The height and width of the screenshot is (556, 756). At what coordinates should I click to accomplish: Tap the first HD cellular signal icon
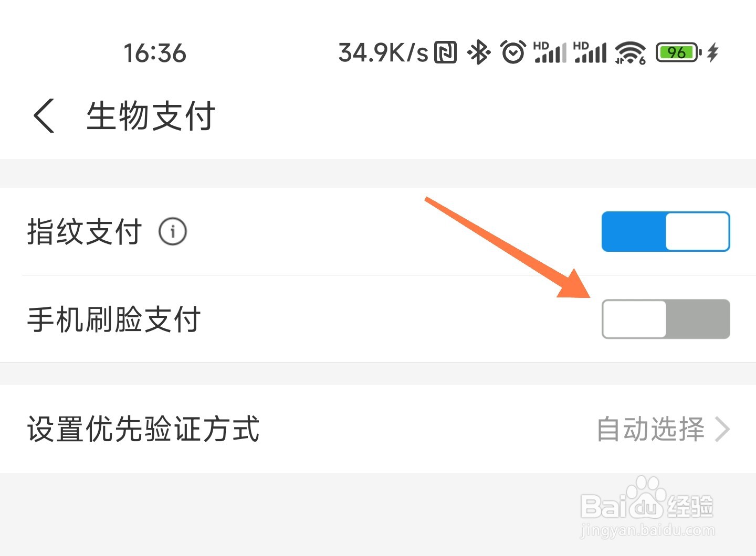(550, 52)
